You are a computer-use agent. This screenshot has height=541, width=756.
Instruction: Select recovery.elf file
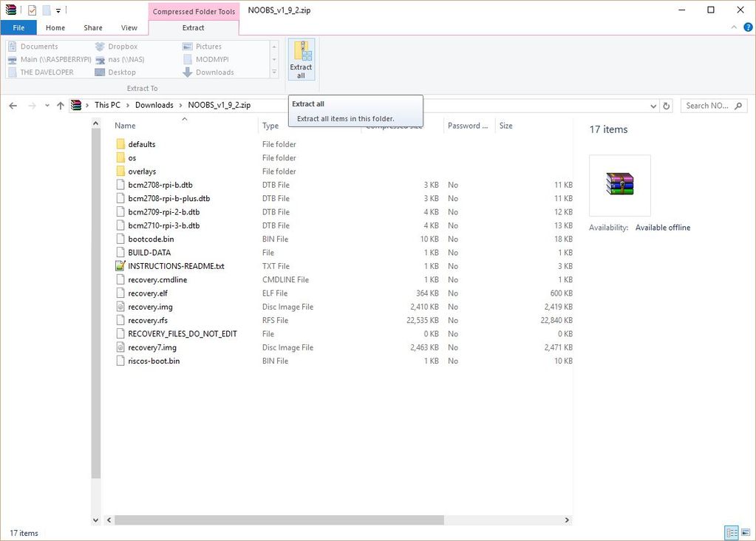point(142,293)
